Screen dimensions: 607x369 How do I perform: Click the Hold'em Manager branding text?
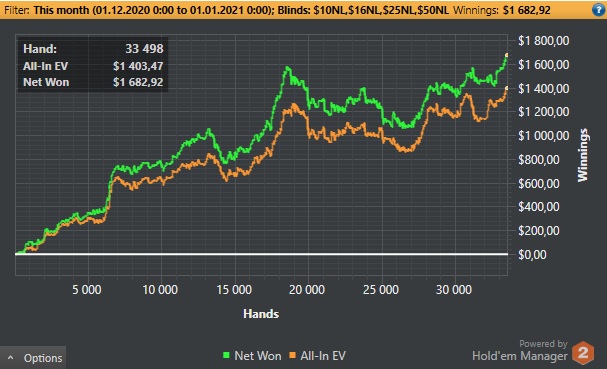tap(520, 356)
